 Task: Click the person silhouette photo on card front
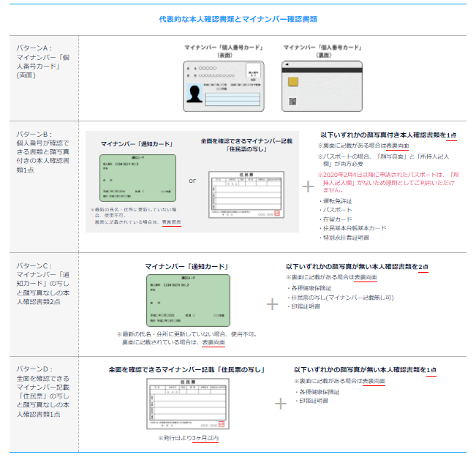[x=194, y=94]
